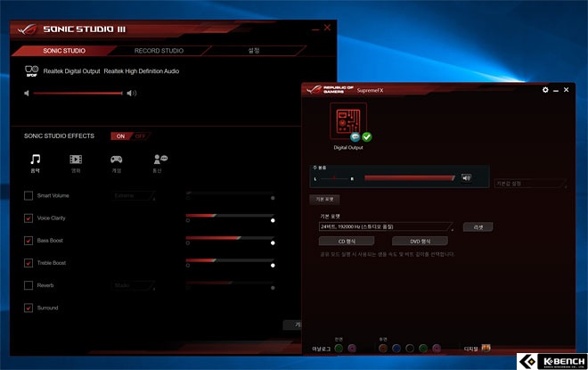Image resolution: width=588 pixels, height=370 pixels.
Task: Enable the Reverb checkbox
Action: coord(29,285)
